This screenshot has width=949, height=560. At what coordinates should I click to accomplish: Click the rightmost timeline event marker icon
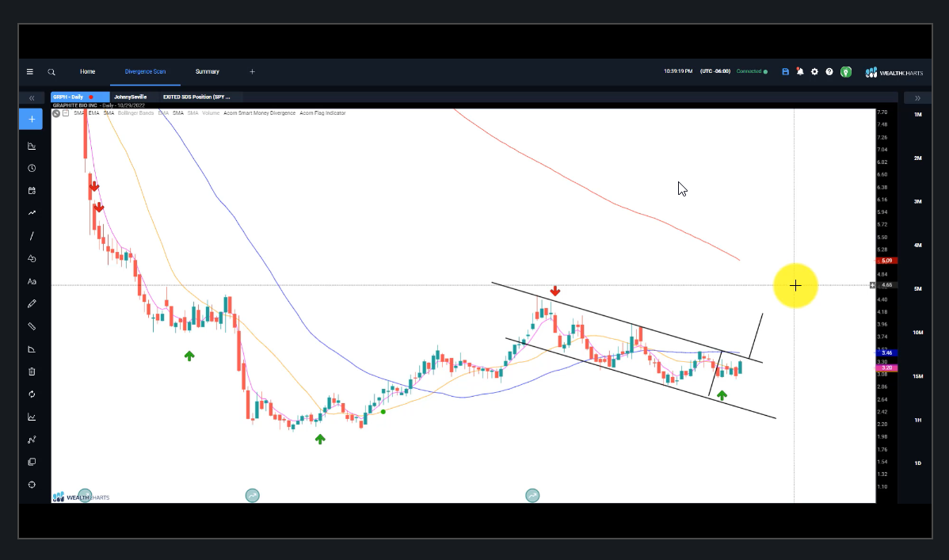click(532, 496)
